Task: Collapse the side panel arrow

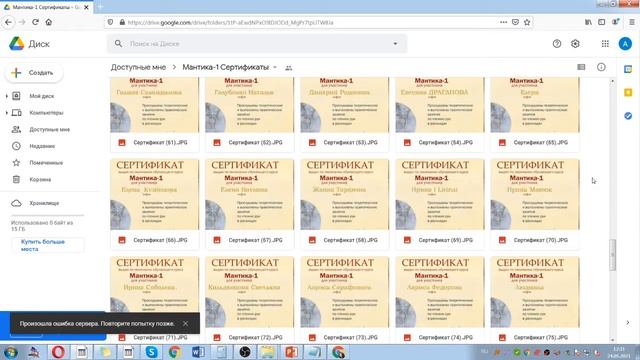Action: [x=628, y=322]
